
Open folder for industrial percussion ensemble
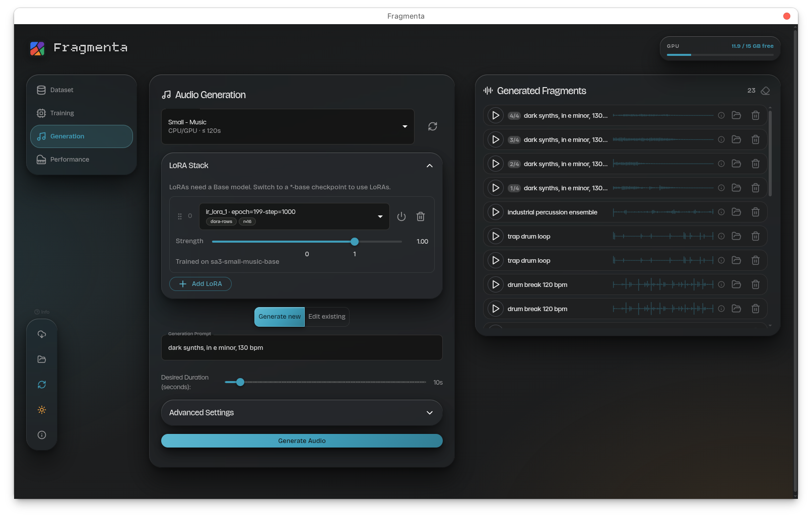click(736, 212)
